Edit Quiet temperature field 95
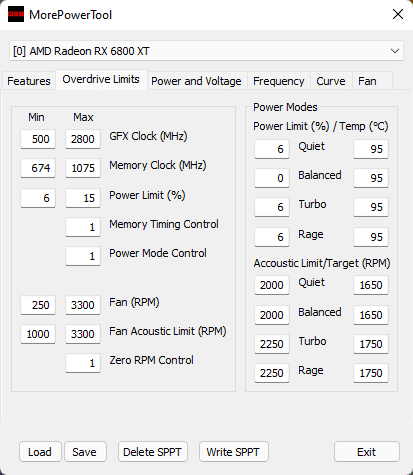This screenshot has width=413, height=475. pos(371,149)
